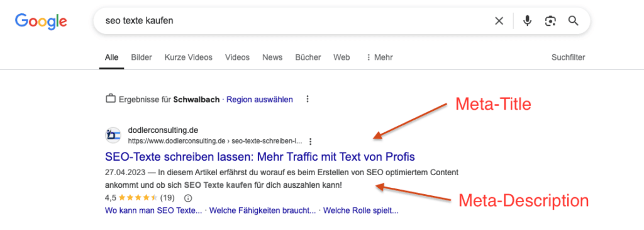Click the bold Schwalbach location text

[x=196, y=100]
